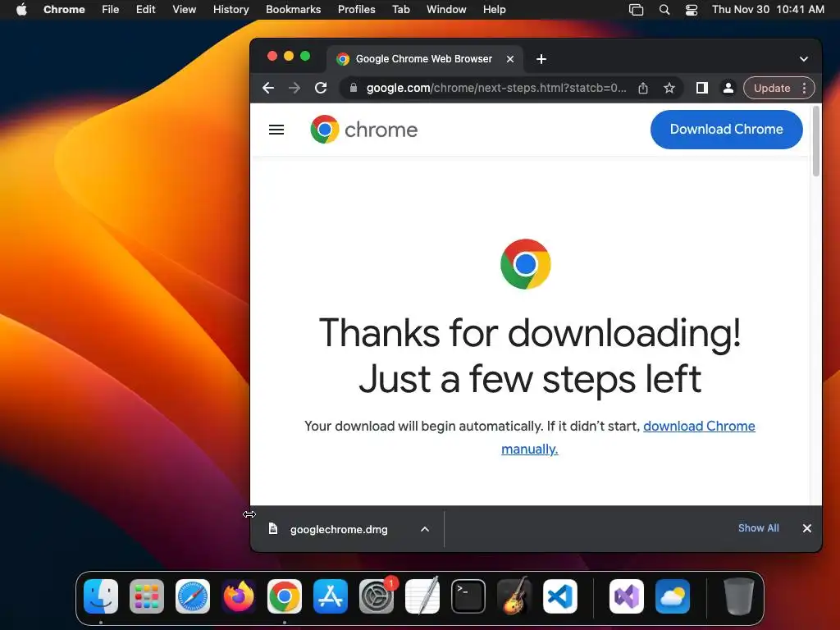Open the Tab menu
Image resolution: width=840 pixels, height=630 pixels.
(400, 10)
